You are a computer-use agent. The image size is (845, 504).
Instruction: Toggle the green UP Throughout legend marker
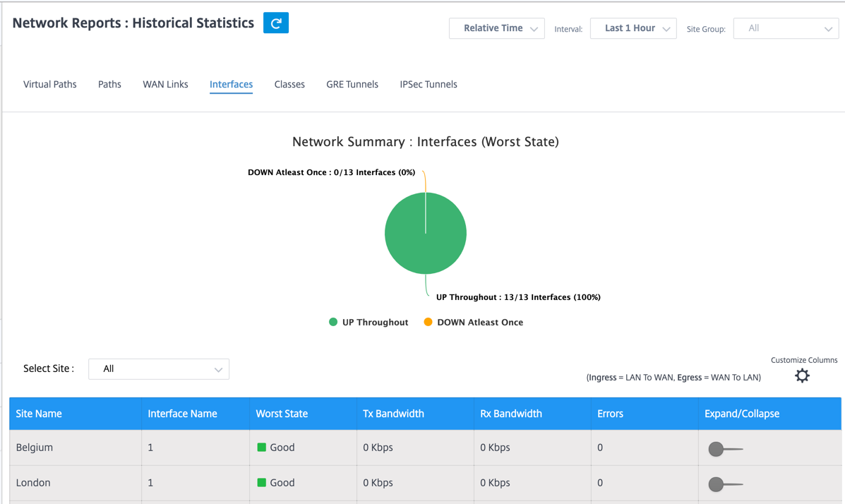pyautogui.click(x=333, y=323)
